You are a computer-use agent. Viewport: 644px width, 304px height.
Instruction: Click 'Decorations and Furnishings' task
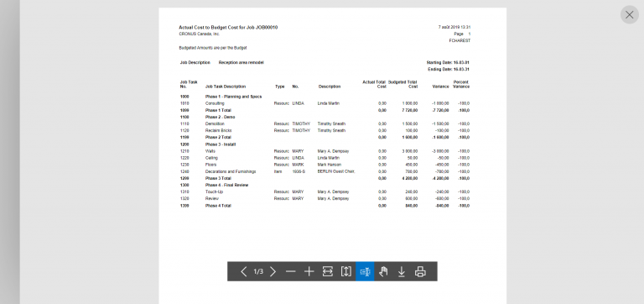point(231,171)
